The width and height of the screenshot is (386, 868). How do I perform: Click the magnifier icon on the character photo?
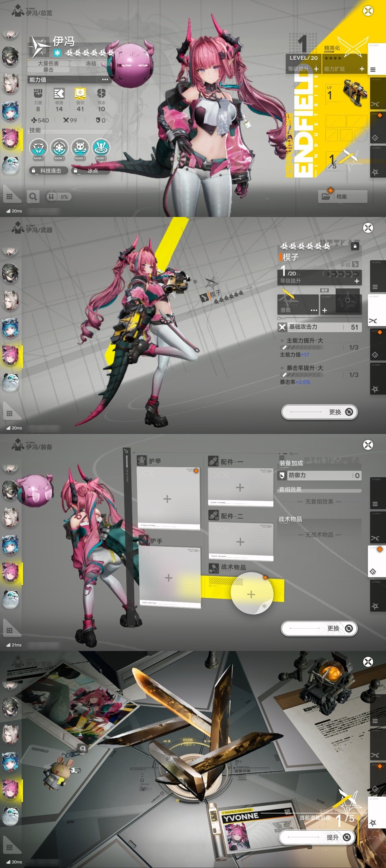tap(83, 748)
